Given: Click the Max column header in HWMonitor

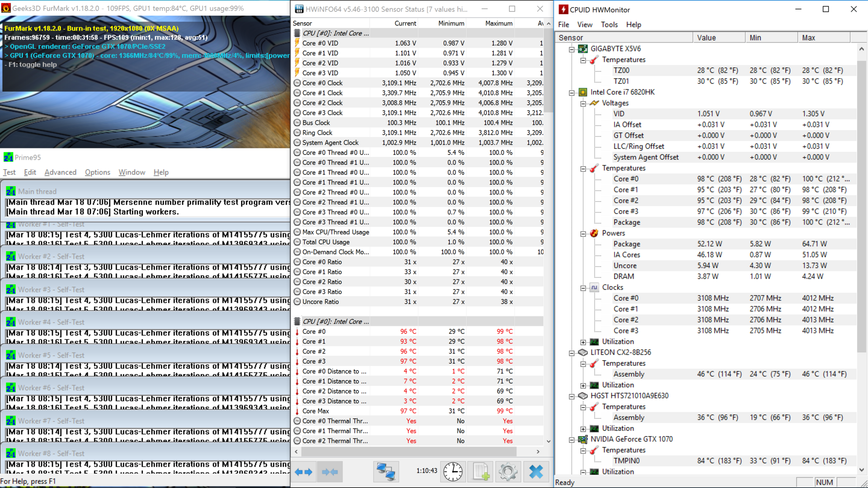Looking at the screenshot, I should point(824,38).
